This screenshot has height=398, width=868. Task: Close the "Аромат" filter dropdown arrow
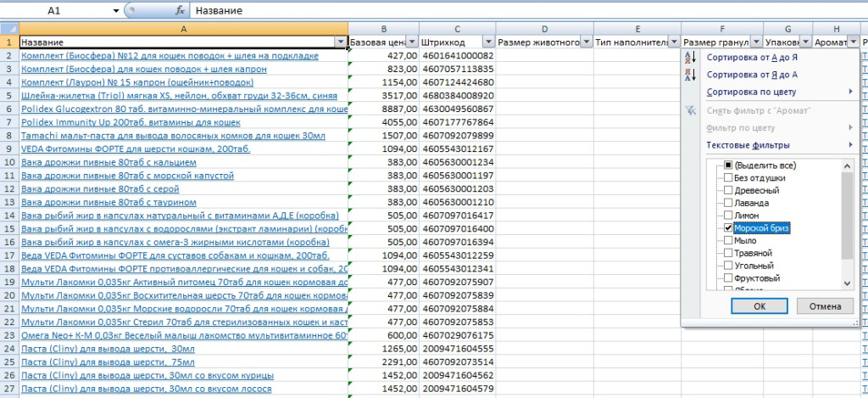coord(853,42)
